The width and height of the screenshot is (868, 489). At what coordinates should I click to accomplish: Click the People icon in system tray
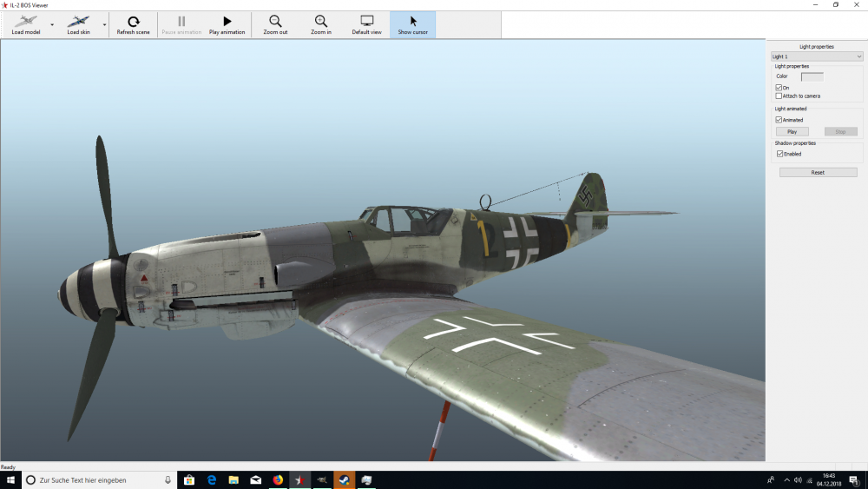[x=771, y=480]
